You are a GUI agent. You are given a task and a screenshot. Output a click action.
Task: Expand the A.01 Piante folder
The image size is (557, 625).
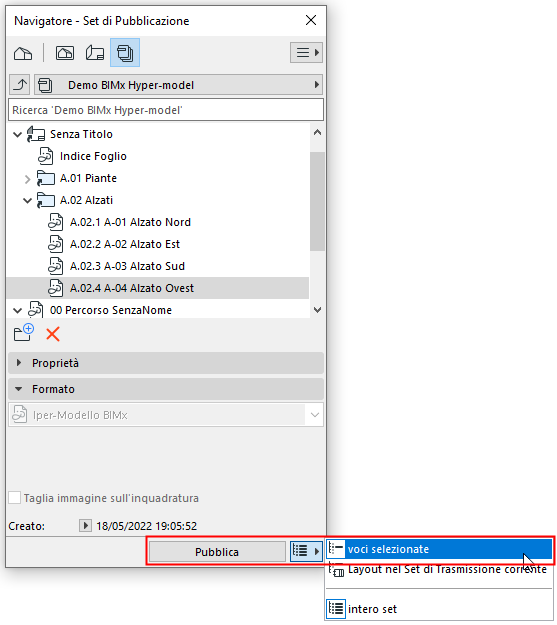(27, 179)
